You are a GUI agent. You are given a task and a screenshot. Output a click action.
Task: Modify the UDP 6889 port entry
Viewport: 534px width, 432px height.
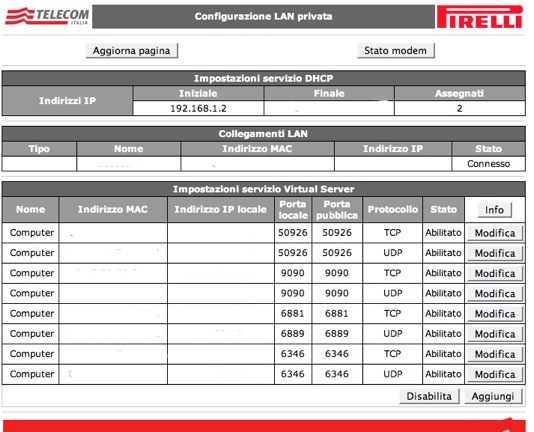(x=495, y=334)
